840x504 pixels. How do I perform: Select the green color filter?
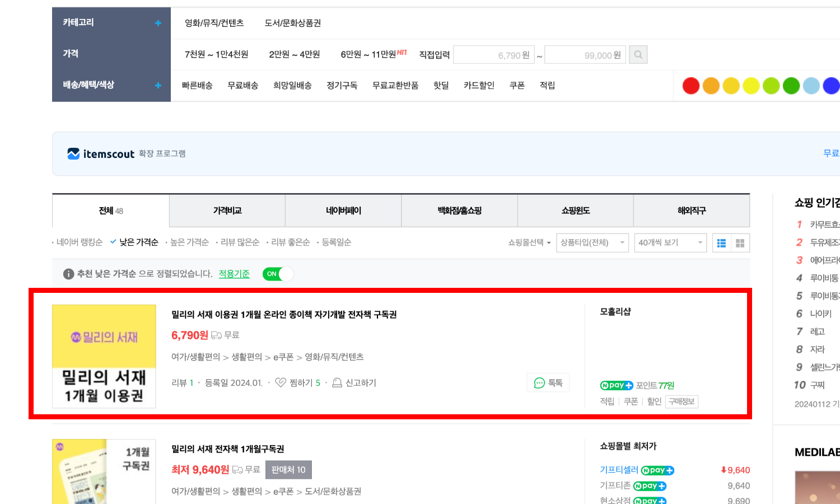tap(791, 86)
